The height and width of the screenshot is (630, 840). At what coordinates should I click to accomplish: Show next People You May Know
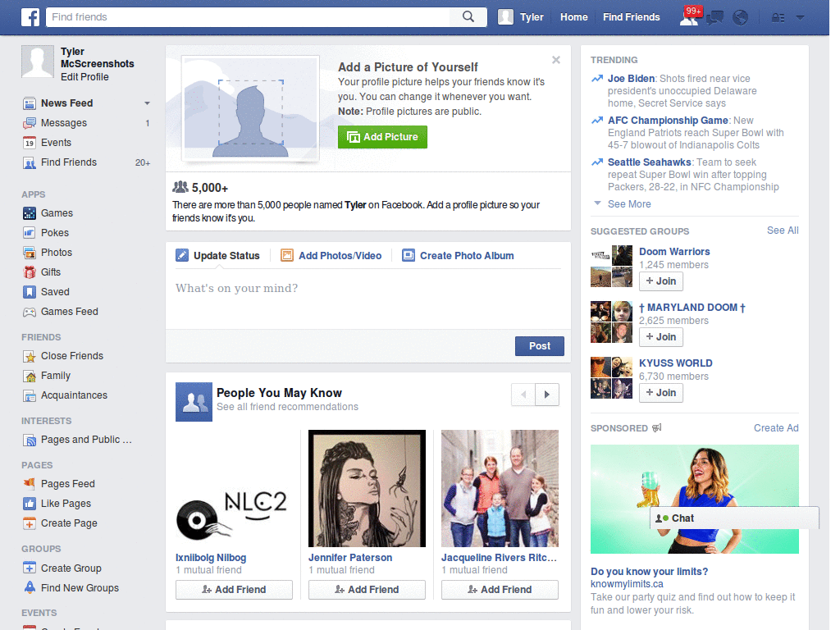[x=547, y=395]
